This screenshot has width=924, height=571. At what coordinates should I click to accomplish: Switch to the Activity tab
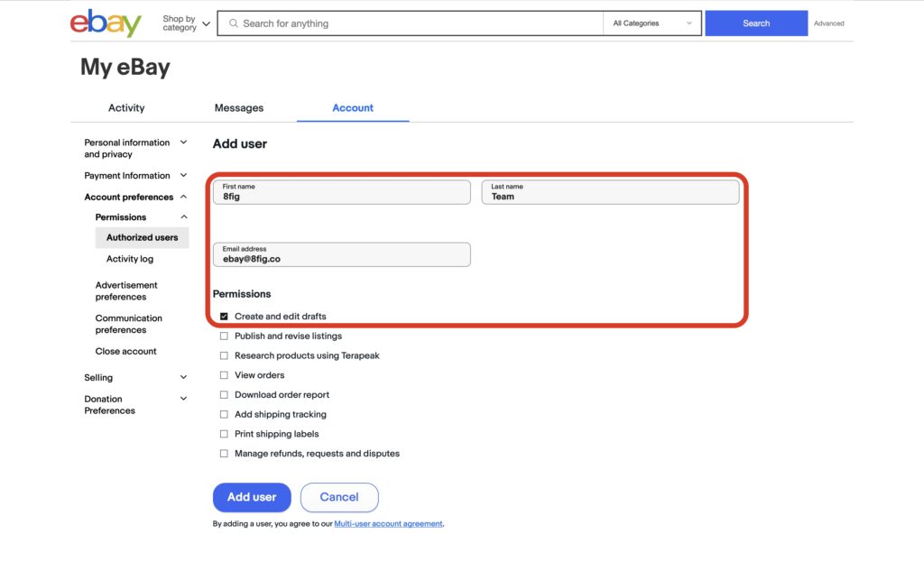click(x=126, y=108)
